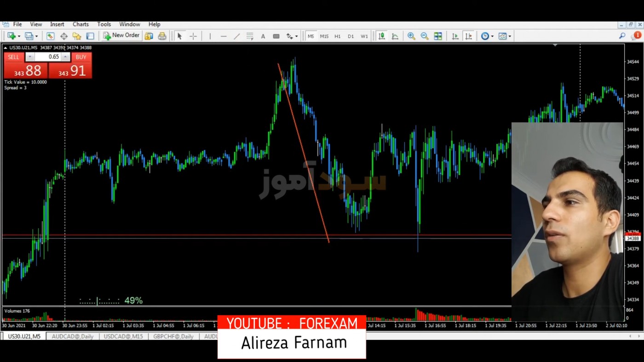Switch the chart to D1 timeframe
This screenshot has width=644, height=362.
tap(351, 36)
